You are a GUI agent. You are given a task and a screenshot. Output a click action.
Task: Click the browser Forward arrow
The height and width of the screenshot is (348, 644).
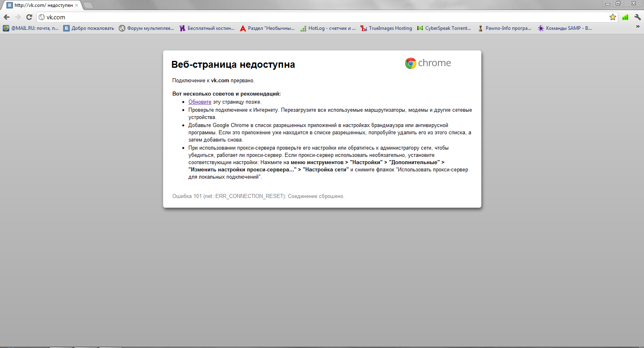pos(18,17)
